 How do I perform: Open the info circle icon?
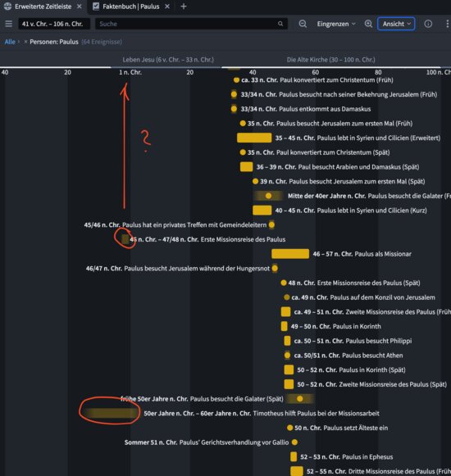point(428,24)
